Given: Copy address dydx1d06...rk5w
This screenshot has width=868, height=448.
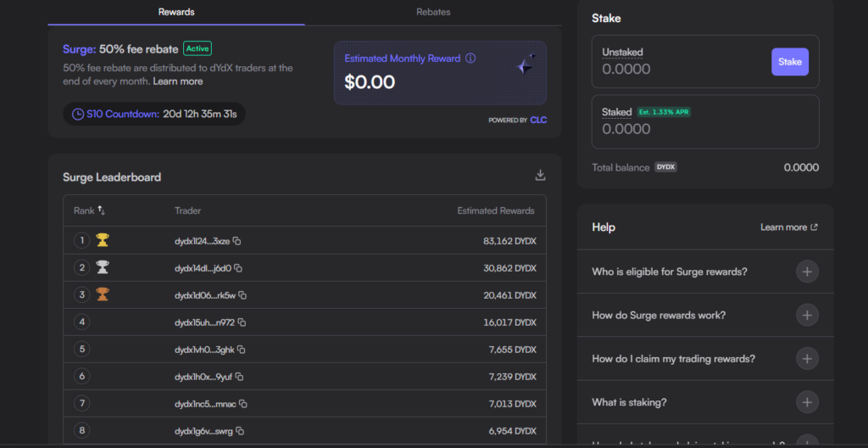Looking at the screenshot, I should (242, 295).
